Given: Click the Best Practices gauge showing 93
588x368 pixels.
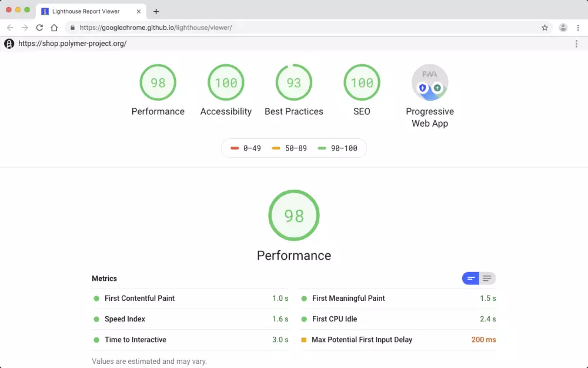Looking at the screenshot, I should [293, 82].
